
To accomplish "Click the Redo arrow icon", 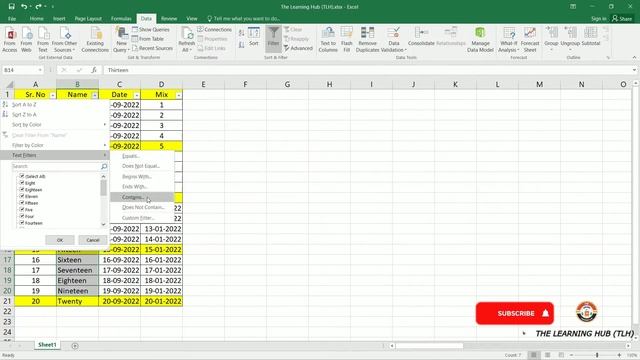I will coord(38,7).
